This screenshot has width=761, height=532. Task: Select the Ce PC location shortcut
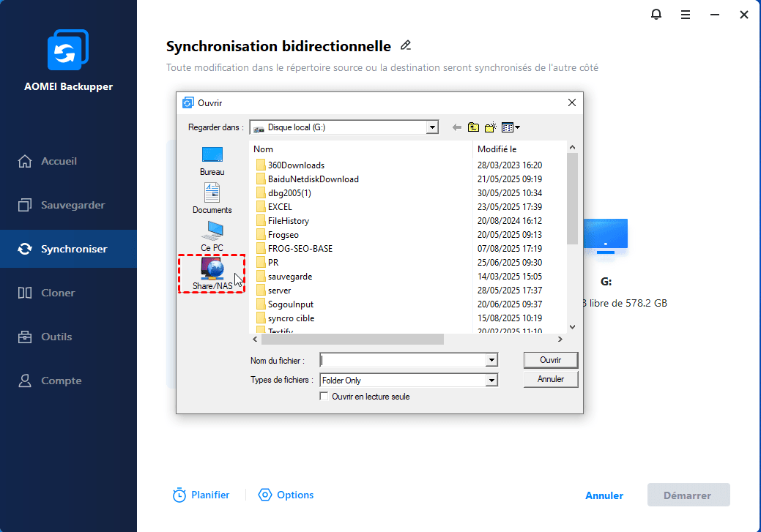[x=212, y=236]
